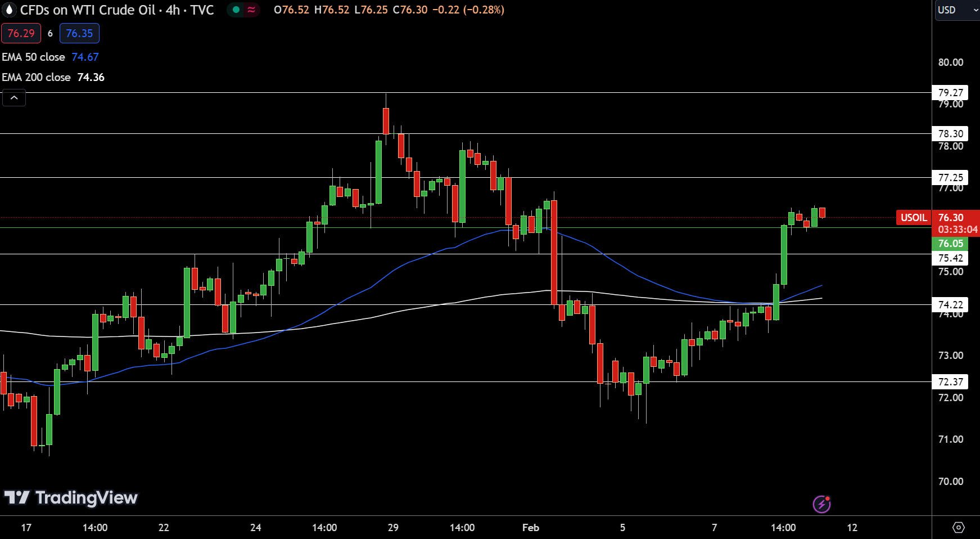Screen dimensions: 980x539
Task: Click the WTI Crude Oil symbol drop icon
Action: point(9,10)
